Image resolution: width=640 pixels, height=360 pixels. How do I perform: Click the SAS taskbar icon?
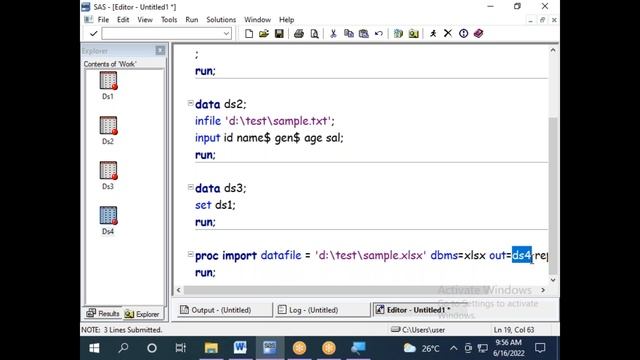[x=269, y=348]
